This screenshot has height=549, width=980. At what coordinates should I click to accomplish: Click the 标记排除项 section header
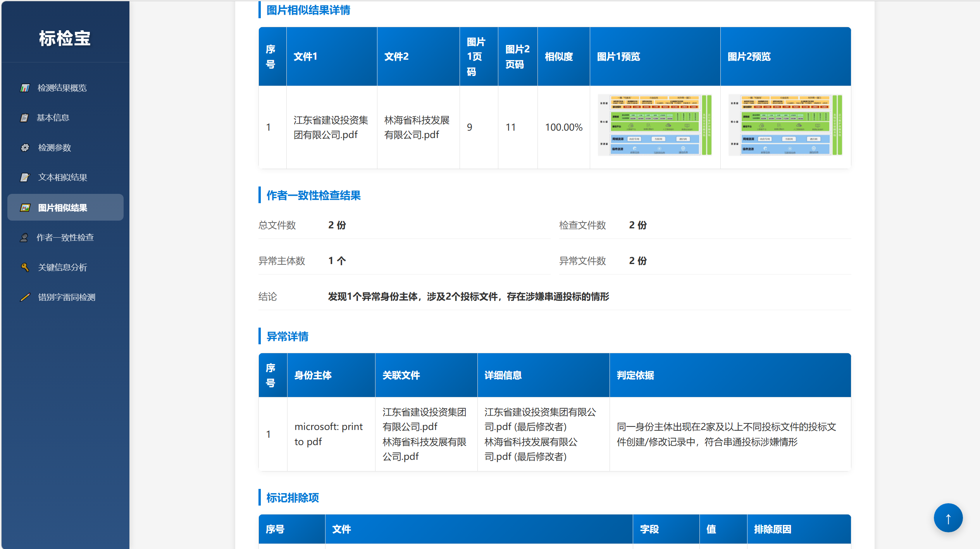click(x=292, y=497)
